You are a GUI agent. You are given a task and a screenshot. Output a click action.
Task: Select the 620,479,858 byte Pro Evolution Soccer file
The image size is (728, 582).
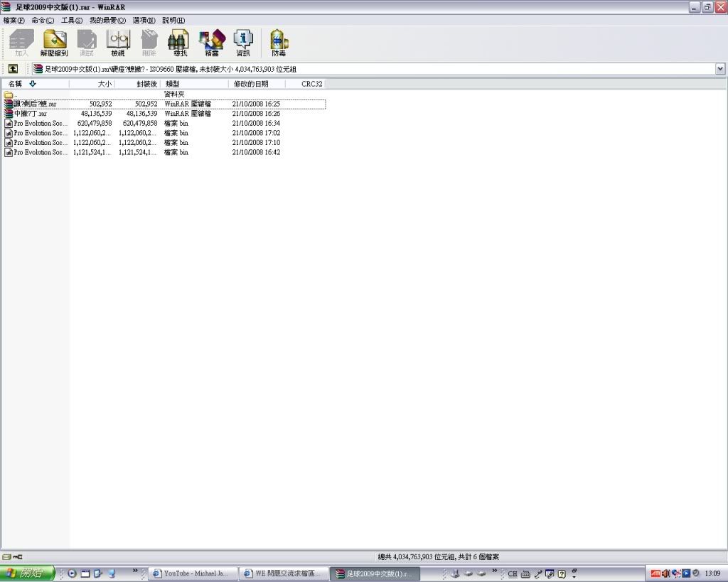(41, 124)
